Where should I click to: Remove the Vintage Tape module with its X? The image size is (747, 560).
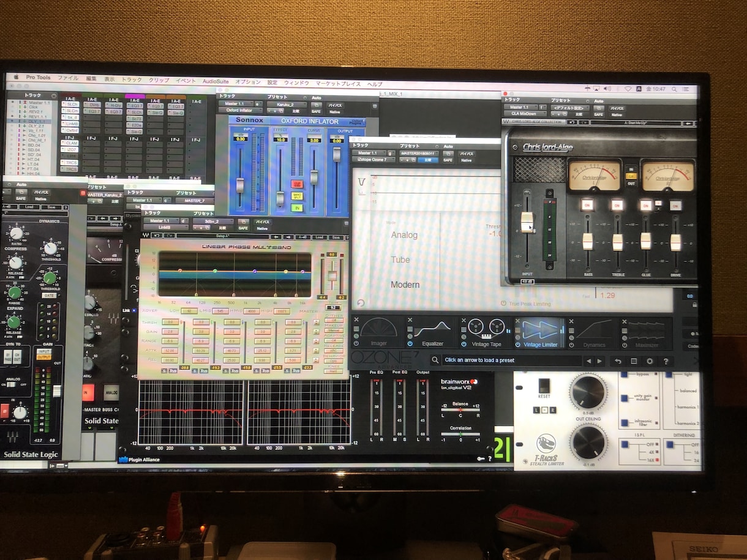[464, 320]
